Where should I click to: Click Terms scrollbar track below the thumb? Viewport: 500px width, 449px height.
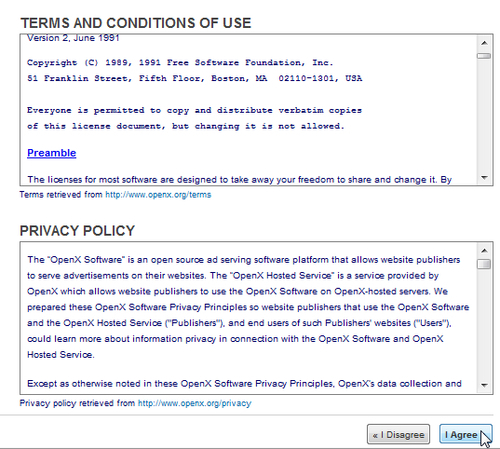tap(484, 115)
